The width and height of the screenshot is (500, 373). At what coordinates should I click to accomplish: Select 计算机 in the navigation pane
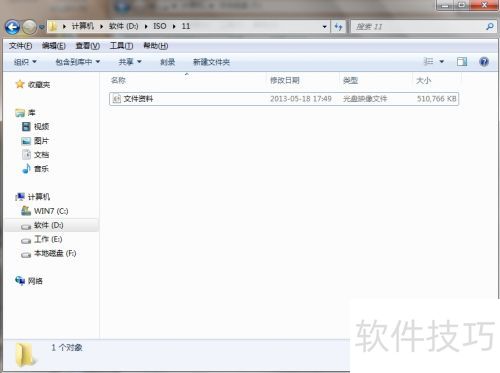pos(39,197)
